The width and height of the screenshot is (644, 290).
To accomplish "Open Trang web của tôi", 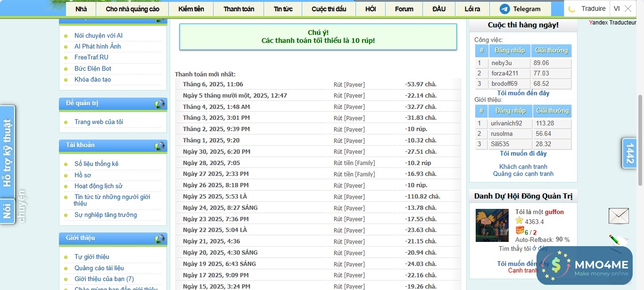I will (x=99, y=122).
